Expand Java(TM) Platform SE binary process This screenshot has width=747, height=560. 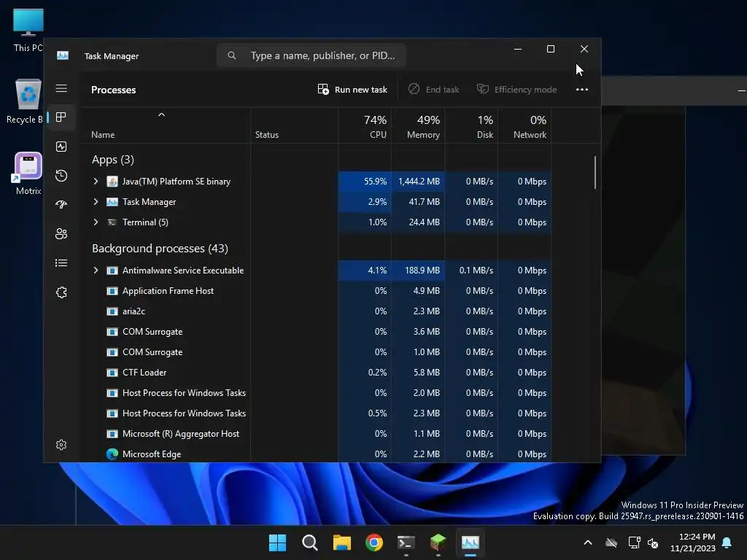tap(96, 182)
